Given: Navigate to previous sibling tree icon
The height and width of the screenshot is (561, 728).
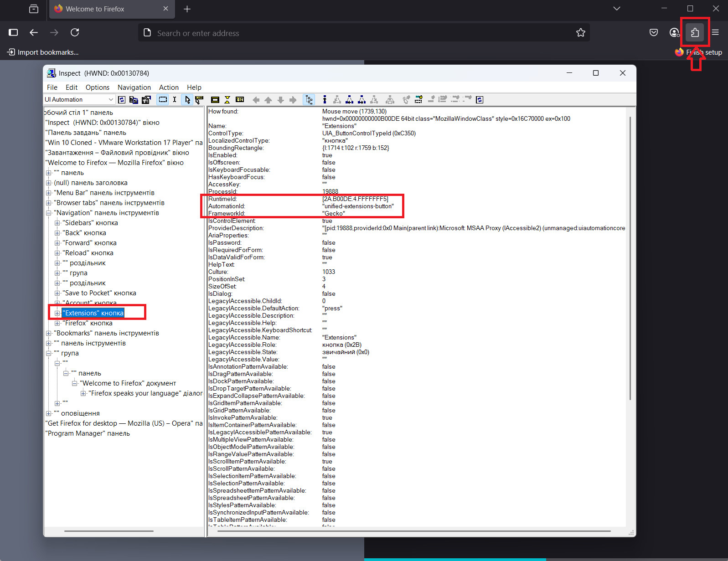Looking at the screenshot, I should pyautogui.click(x=349, y=100).
